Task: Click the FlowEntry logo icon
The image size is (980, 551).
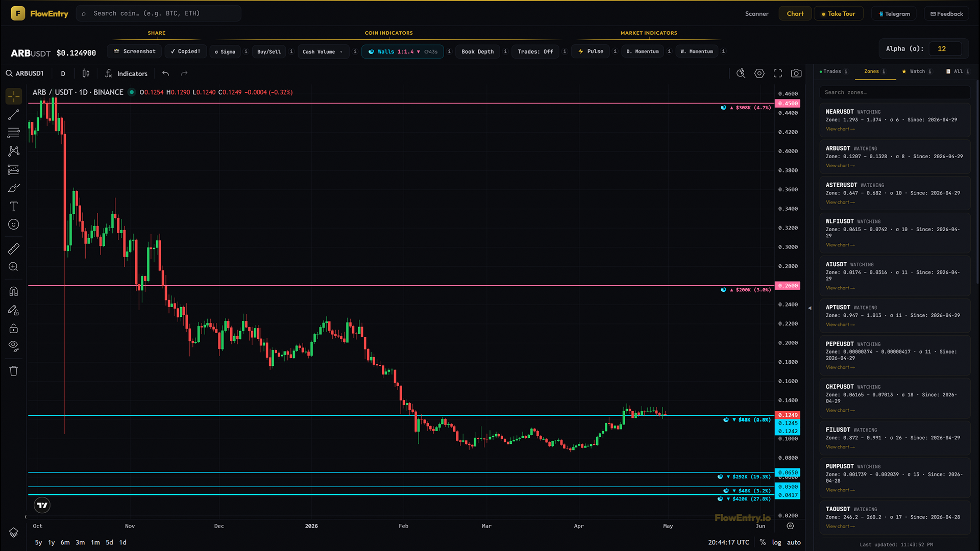Action: pyautogui.click(x=18, y=14)
